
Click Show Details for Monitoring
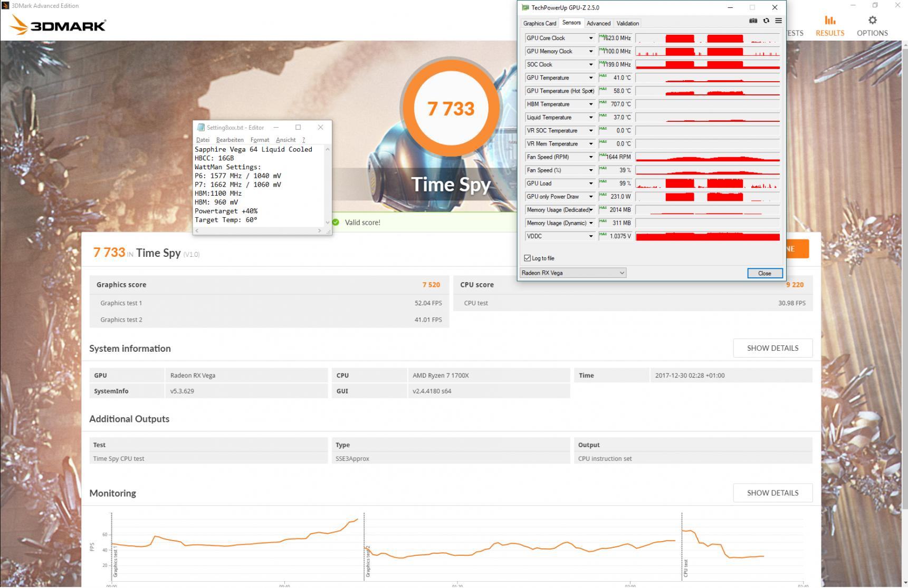772,493
